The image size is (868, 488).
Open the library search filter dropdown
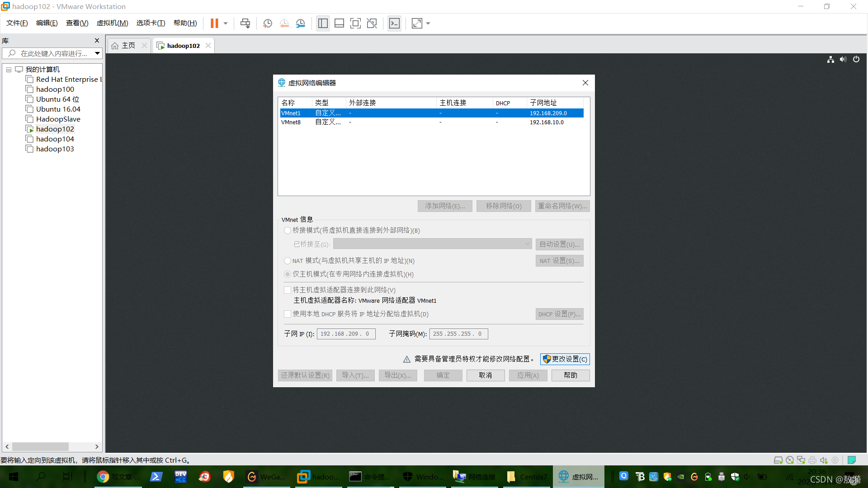coord(97,53)
